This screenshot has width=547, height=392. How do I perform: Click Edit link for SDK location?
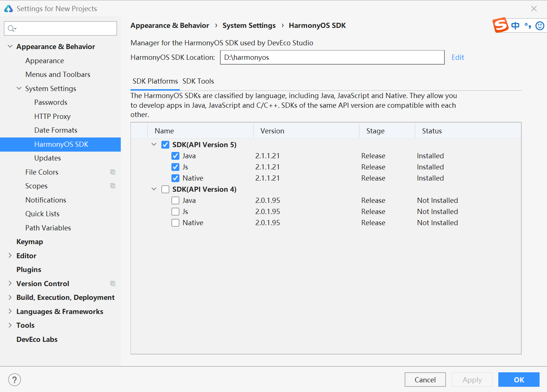coord(458,57)
